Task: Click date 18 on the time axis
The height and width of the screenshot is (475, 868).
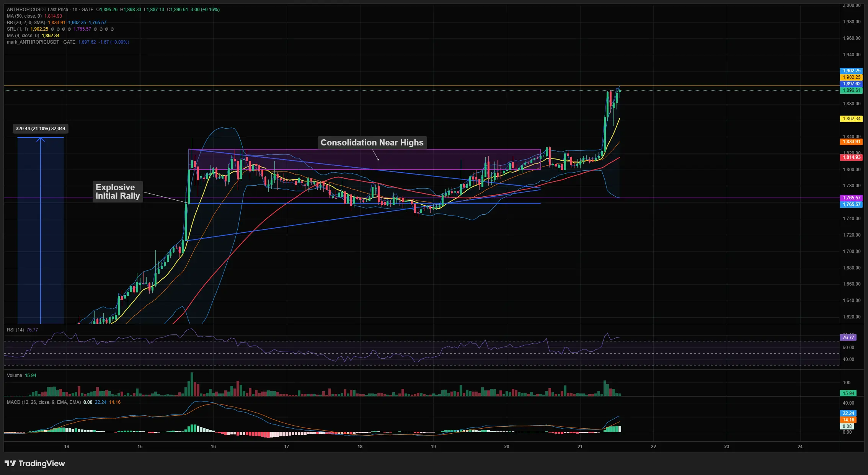Action: [x=360, y=447]
